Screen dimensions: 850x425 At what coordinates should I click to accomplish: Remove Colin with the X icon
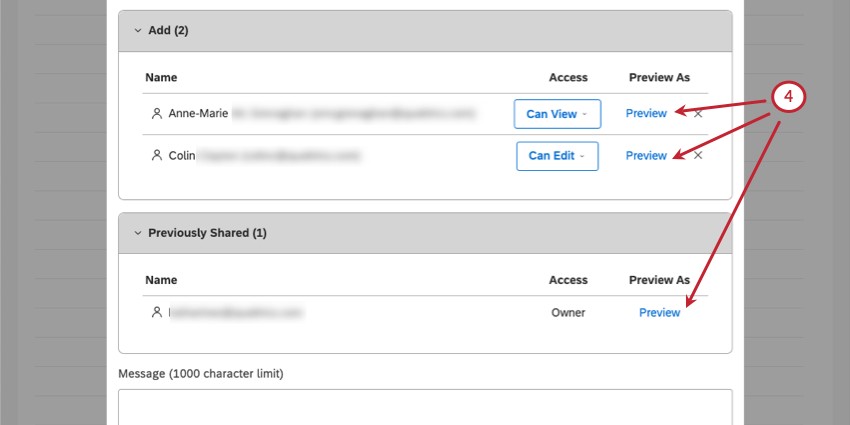tap(698, 155)
